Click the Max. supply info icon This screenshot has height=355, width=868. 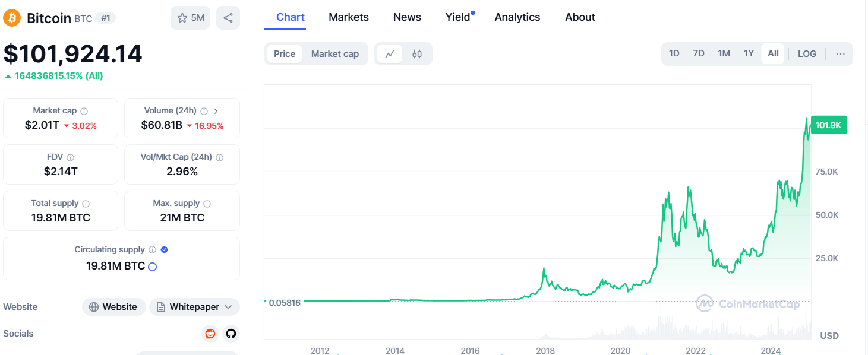click(207, 204)
